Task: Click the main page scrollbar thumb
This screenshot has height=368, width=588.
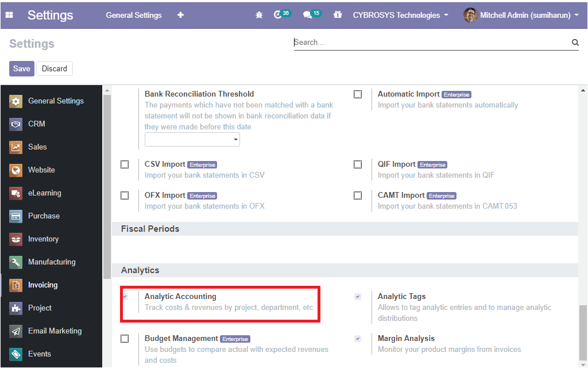Action: click(x=583, y=332)
